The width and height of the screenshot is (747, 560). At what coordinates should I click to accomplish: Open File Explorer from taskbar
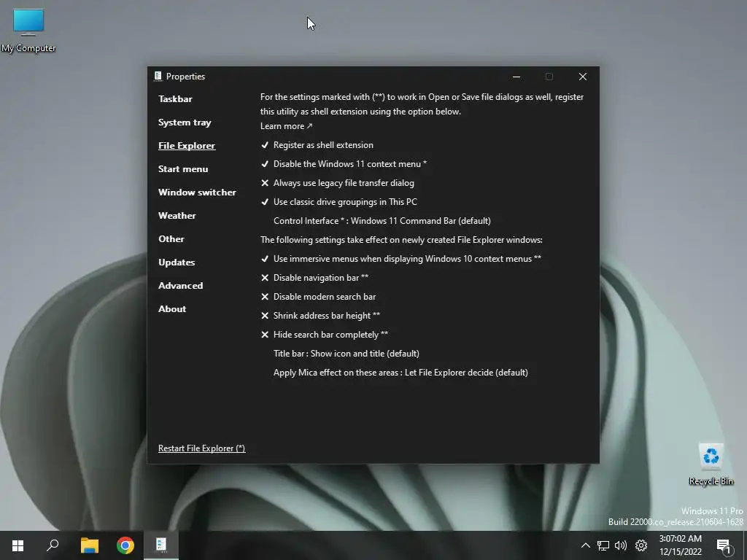coord(89,545)
